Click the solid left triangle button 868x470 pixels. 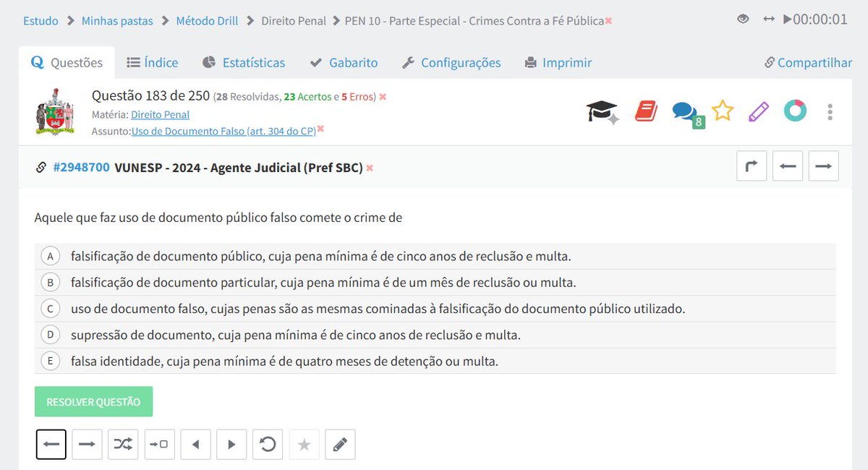pos(195,445)
